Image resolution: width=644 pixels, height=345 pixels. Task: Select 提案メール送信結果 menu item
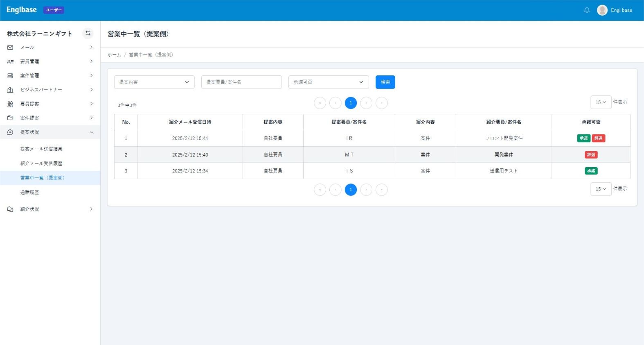(x=41, y=149)
